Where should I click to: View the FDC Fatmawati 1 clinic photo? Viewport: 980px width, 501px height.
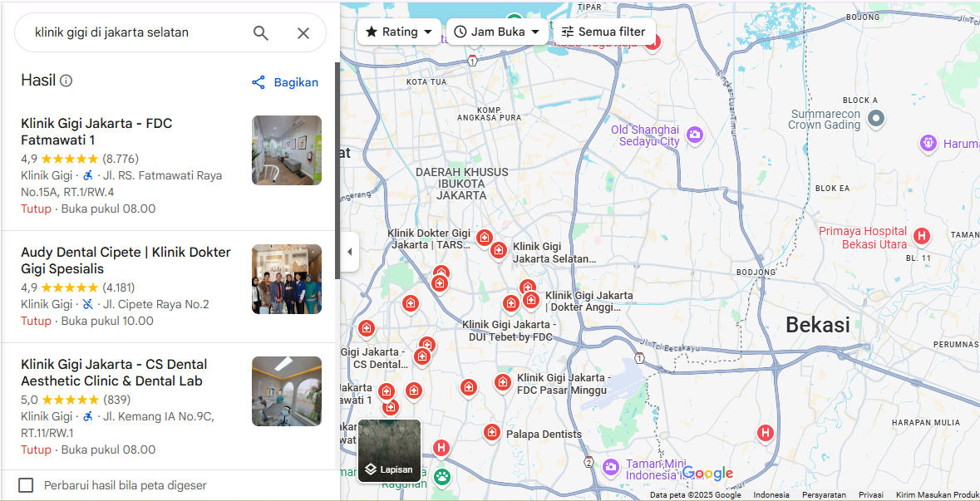coord(287,150)
